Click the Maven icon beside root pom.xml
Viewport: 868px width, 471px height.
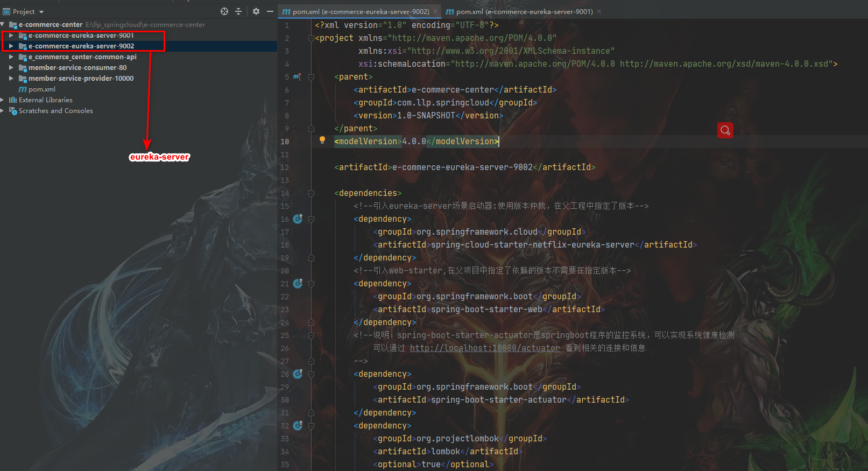(x=23, y=89)
